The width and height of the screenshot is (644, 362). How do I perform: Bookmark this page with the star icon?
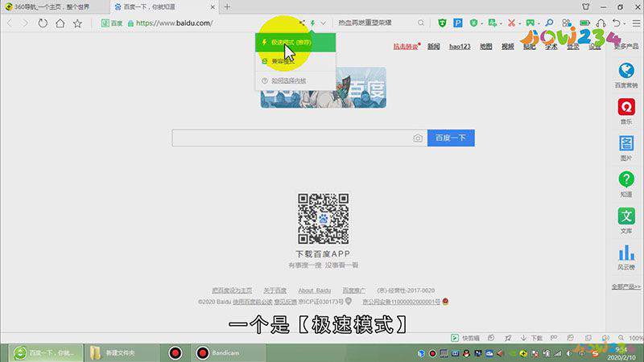coord(77,23)
